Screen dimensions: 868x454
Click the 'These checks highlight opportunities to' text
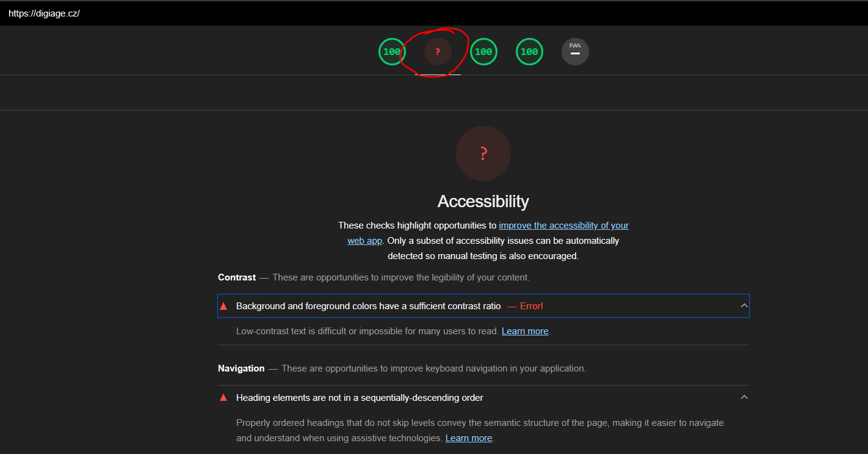coord(418,225)
